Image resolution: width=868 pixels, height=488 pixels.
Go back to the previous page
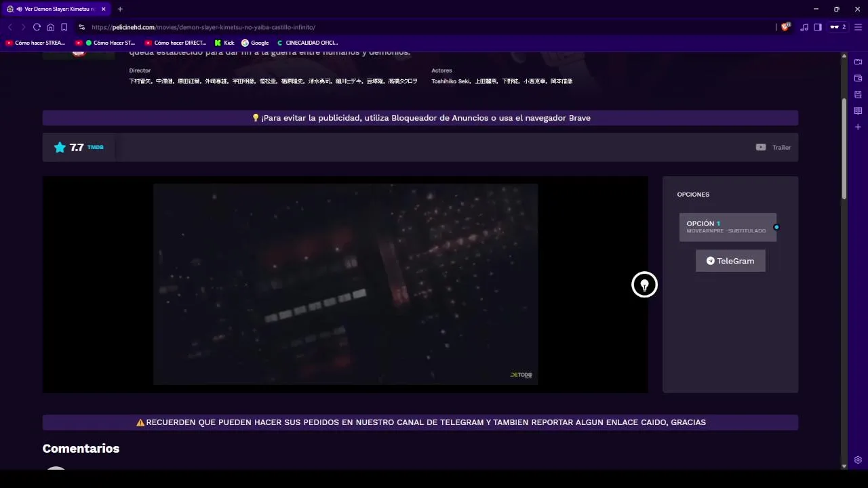(x=9, y=27)
